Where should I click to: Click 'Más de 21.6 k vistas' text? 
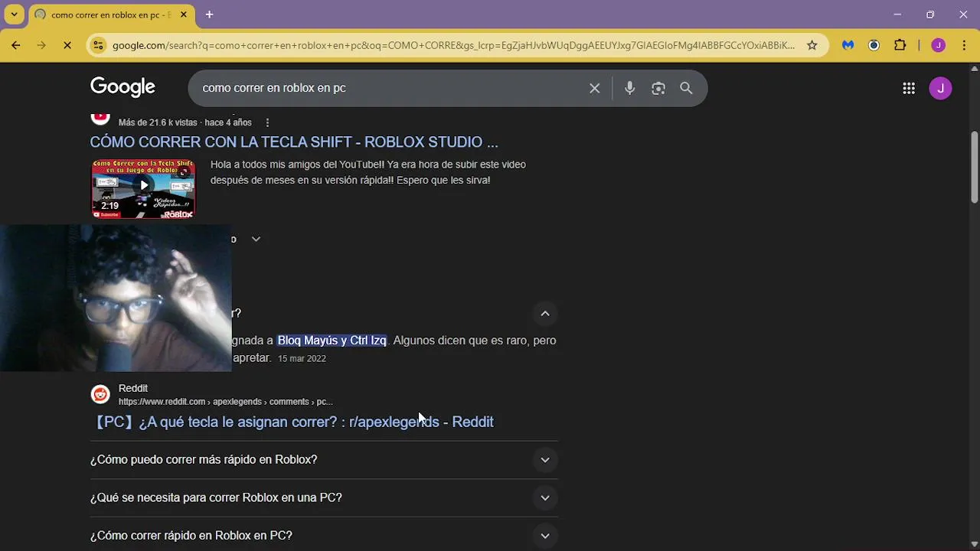[158, 122]
